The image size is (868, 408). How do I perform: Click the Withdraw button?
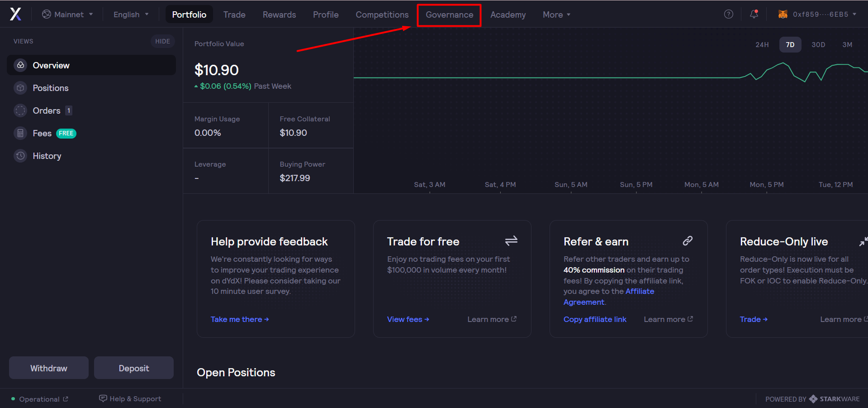click(x=49, y=368)
